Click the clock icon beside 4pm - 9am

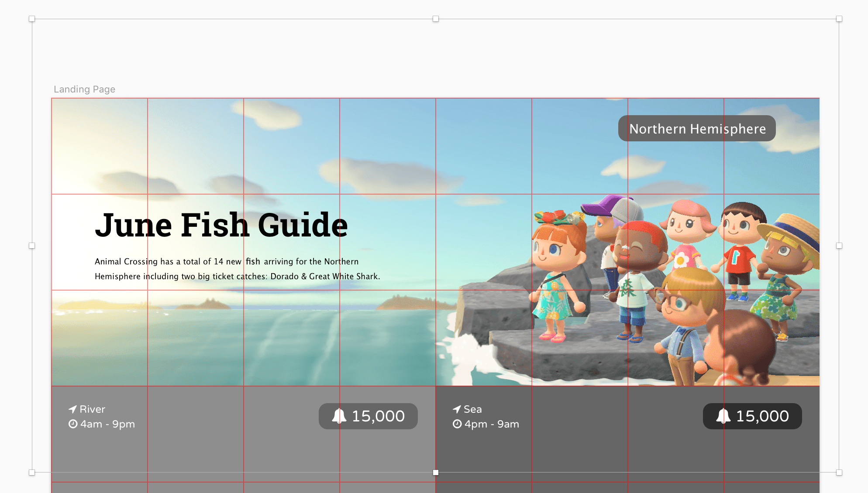tap(457, 424)
